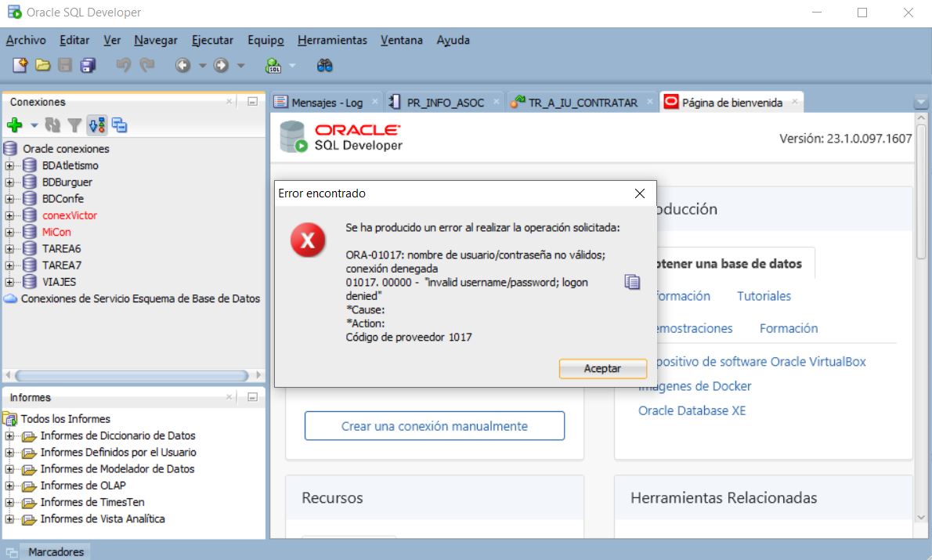Click the collapse-all icon in Conexiones panel
This screenshot has height=560, width=932.
119,125
